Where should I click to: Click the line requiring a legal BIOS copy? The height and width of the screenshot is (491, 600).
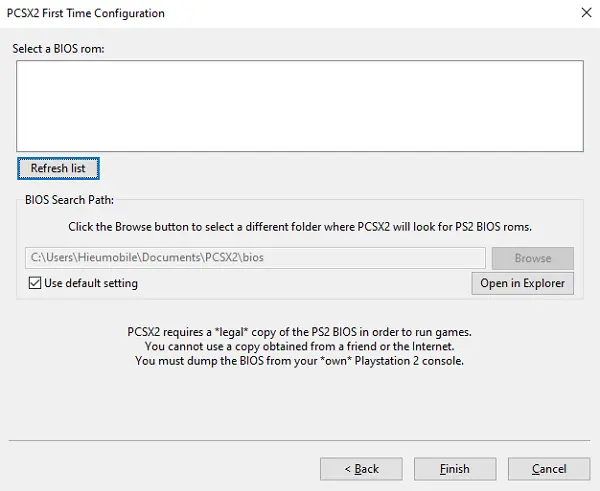(x=299, y=332)
